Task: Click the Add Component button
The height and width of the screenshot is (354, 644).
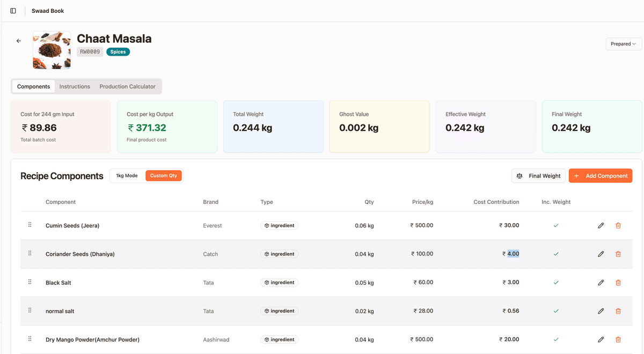Action: tap(601, 176)
